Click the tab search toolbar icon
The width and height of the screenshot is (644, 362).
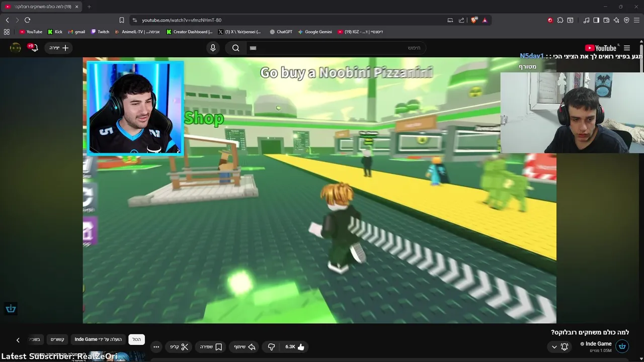(x=570, y=20)
